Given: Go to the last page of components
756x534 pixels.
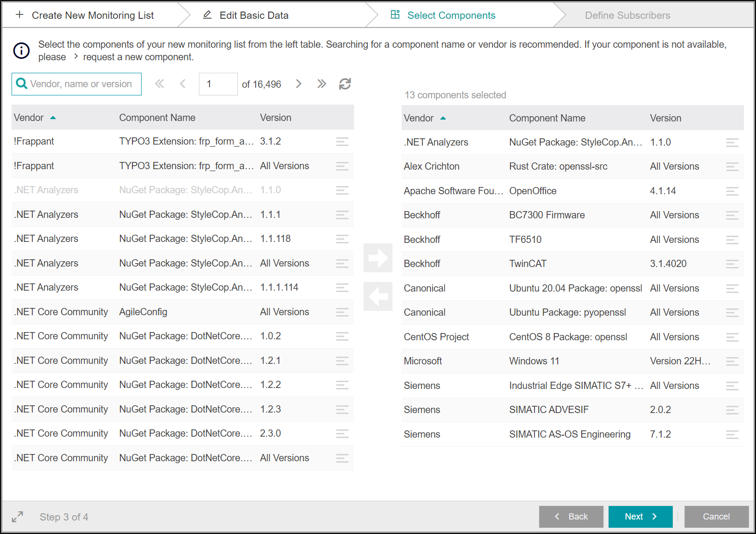Looking at the screenshot, I should (x=322, y=84).
